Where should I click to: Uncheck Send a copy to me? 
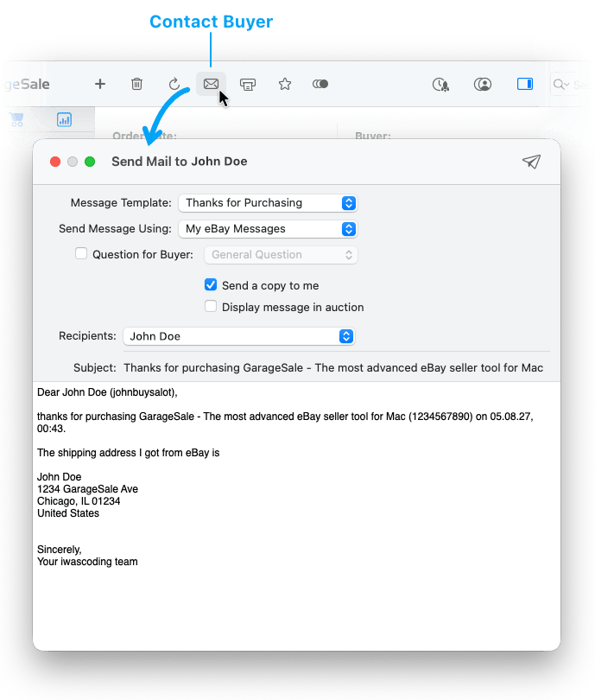[211, 285]
